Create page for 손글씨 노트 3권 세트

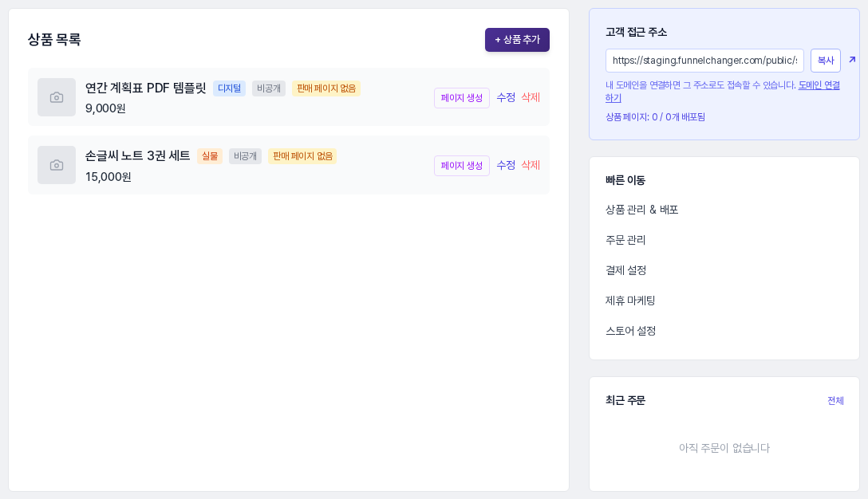462,166
